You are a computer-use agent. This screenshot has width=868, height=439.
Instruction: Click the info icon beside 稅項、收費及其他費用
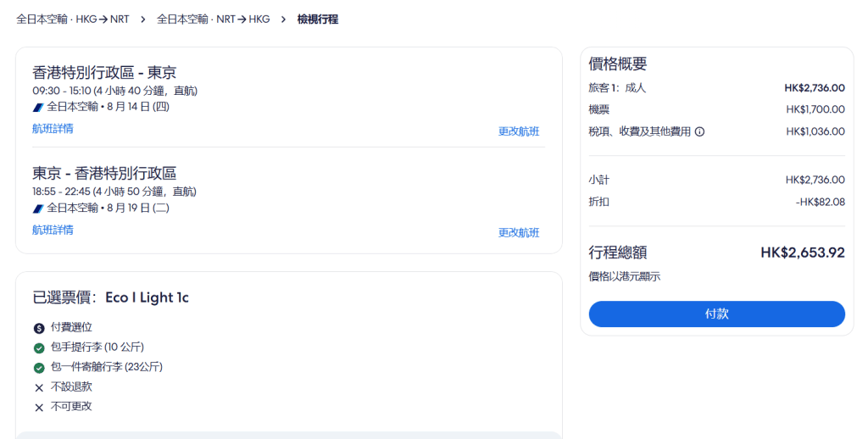pyautogui.click(x=700, y=131)
